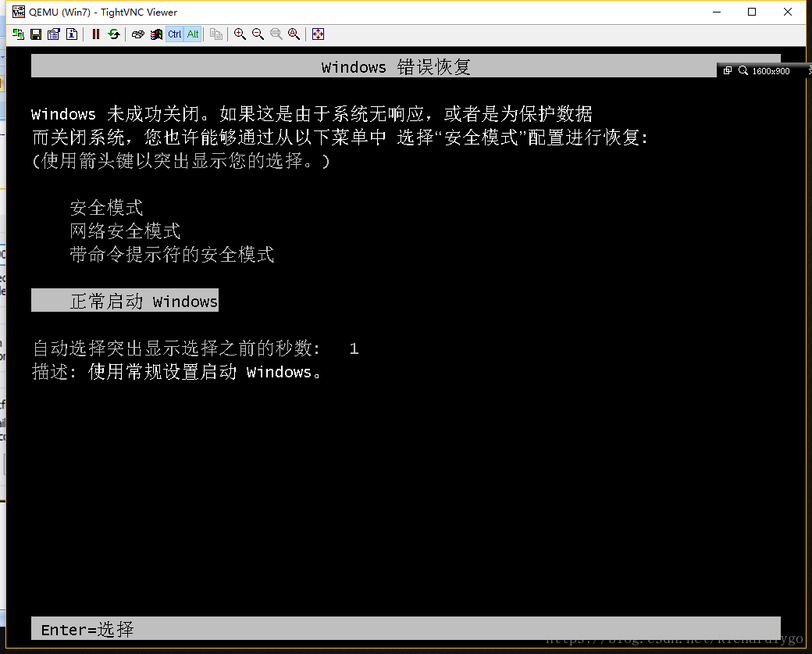Click the Transfer files icon

click(x=216, y=34)
